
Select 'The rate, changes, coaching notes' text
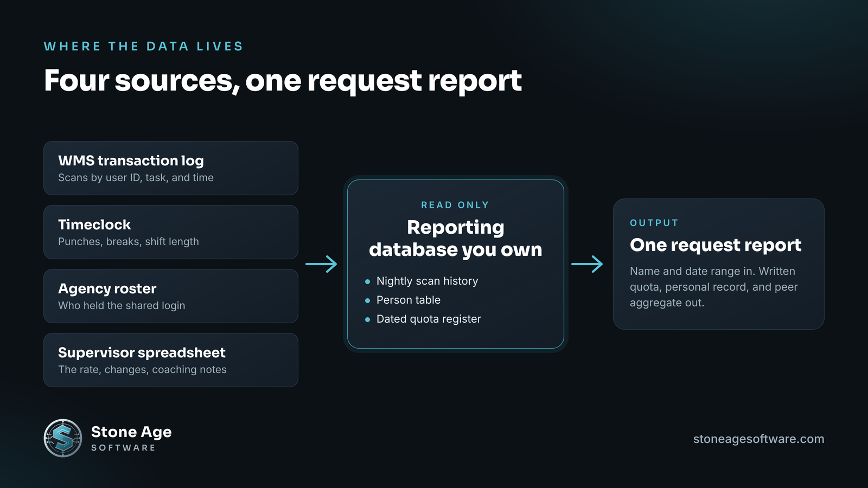click(142, 370)
